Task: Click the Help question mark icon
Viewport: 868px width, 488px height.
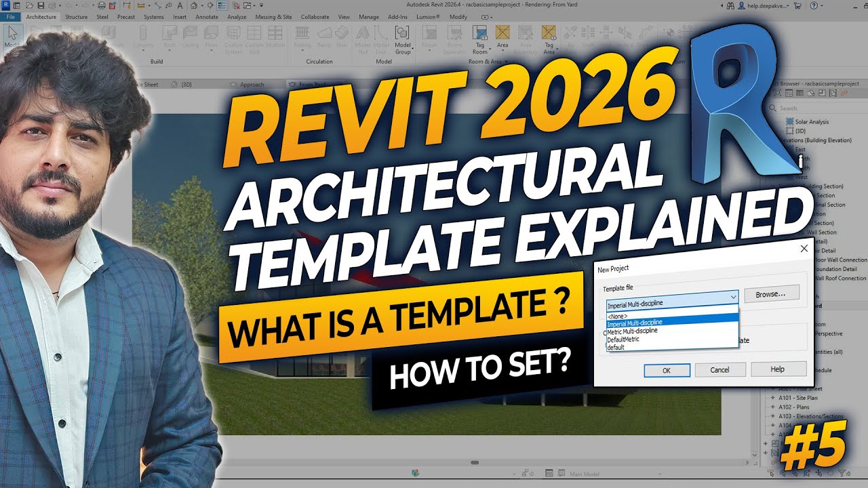Action: [x=813, y=5]
